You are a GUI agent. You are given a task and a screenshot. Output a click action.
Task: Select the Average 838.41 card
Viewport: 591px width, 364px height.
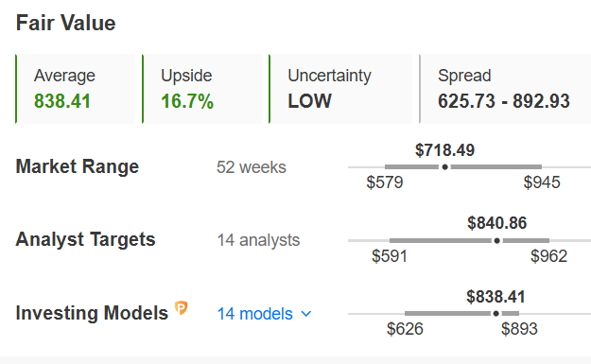pos(76,89)
